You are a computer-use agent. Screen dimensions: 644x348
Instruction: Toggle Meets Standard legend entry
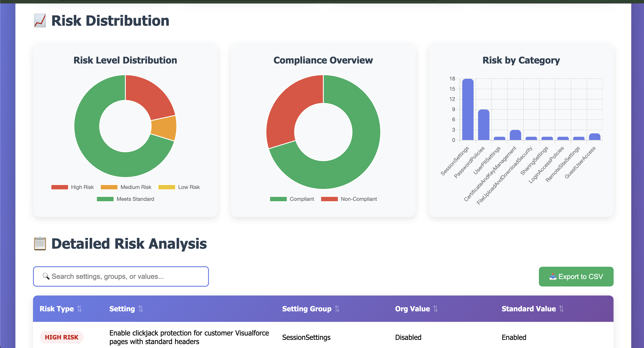click(x=135, y=199)
